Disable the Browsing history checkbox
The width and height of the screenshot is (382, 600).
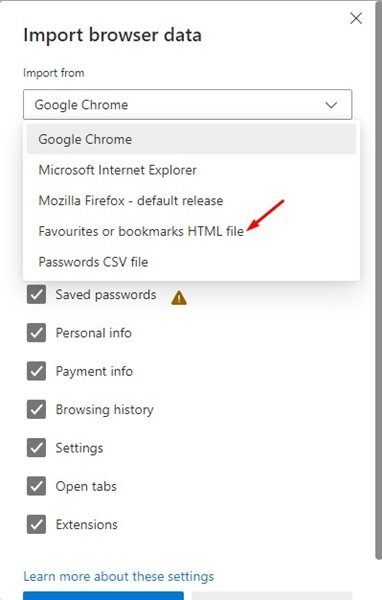coord(36,409)
